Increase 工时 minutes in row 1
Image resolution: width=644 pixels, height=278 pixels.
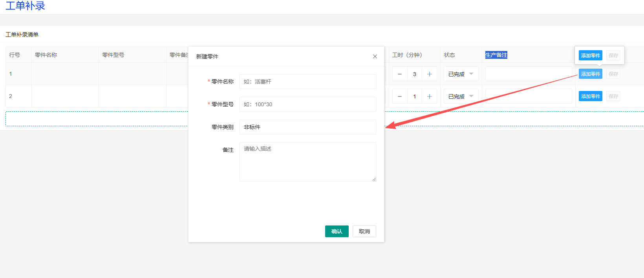coord(430,74)
